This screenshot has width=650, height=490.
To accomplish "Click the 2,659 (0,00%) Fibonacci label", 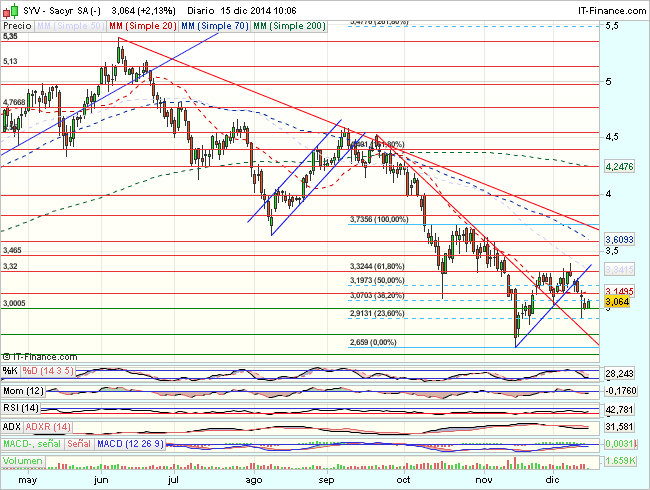I will (373, 342).
